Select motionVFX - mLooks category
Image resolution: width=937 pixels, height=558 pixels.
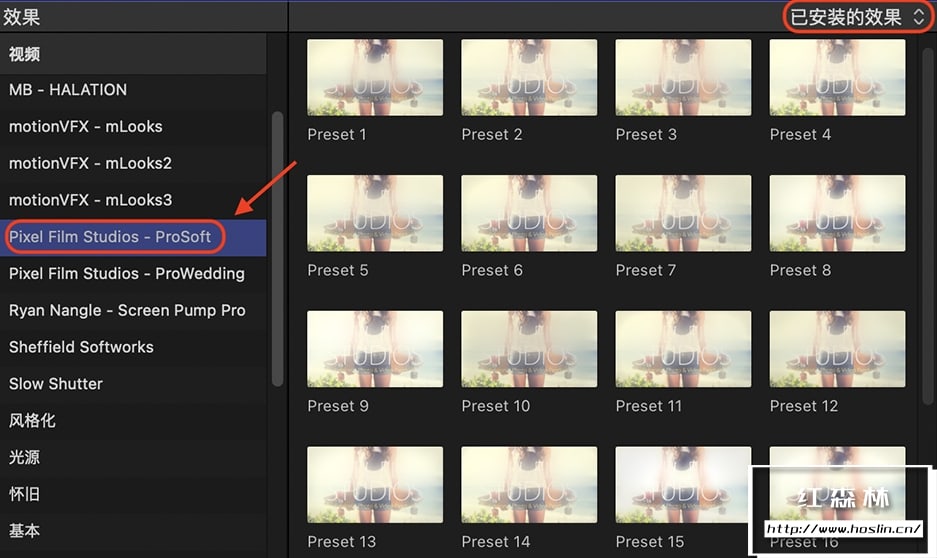tap(133, 127)
